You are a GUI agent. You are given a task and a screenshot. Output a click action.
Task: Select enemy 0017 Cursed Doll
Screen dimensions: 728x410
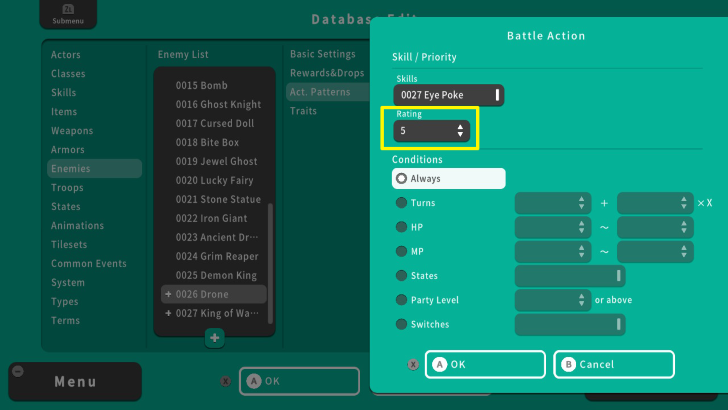214,124
